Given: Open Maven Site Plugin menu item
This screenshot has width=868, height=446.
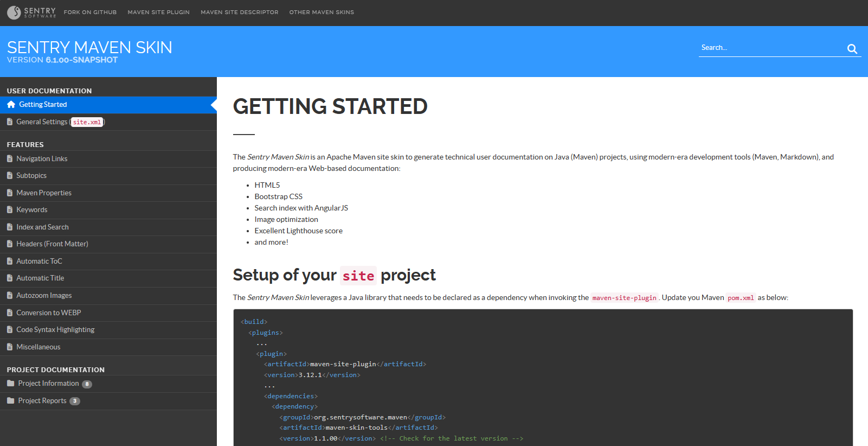Looking at the screenshot, I should tap(159, 12).
